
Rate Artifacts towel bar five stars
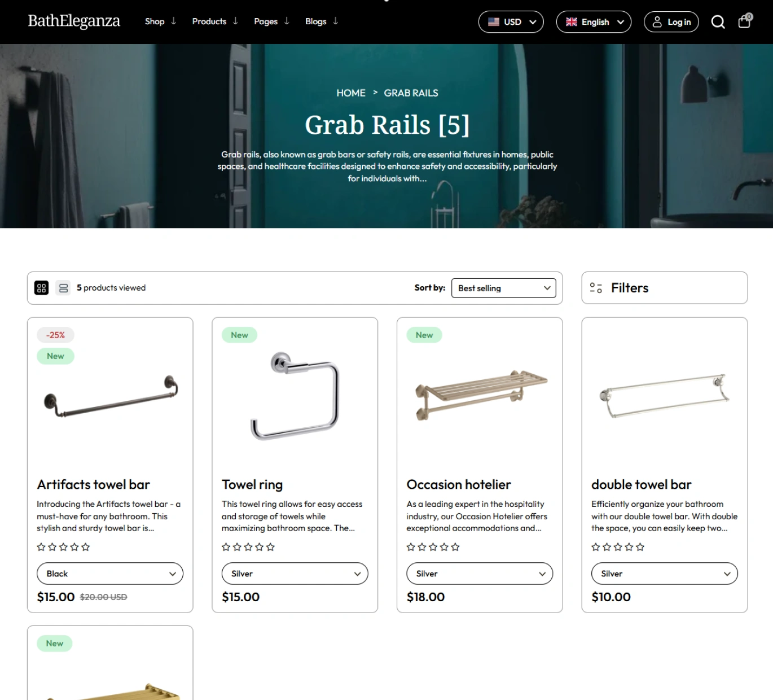pyautogui.click(x=86, y=547)
